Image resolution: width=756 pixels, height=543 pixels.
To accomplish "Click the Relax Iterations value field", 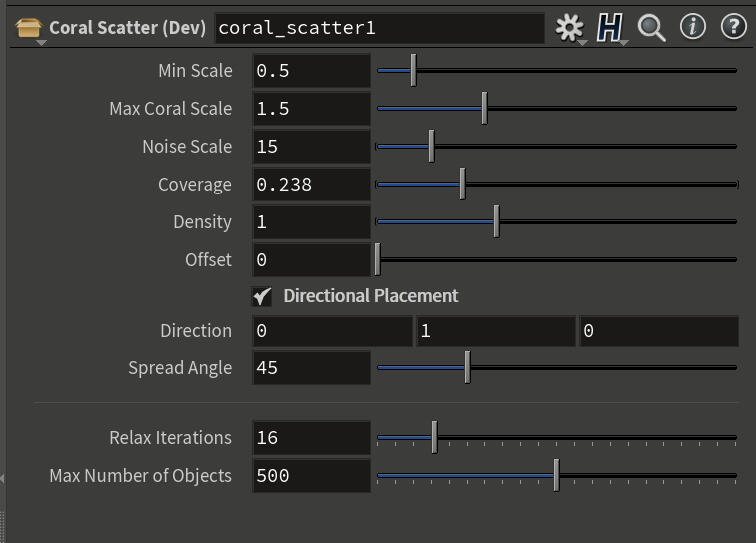I will (311, 438).
